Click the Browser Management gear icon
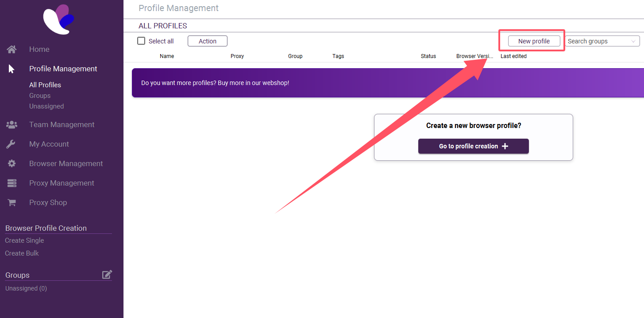Viewport: 644px width, 318px height. [x=12, y=163]
